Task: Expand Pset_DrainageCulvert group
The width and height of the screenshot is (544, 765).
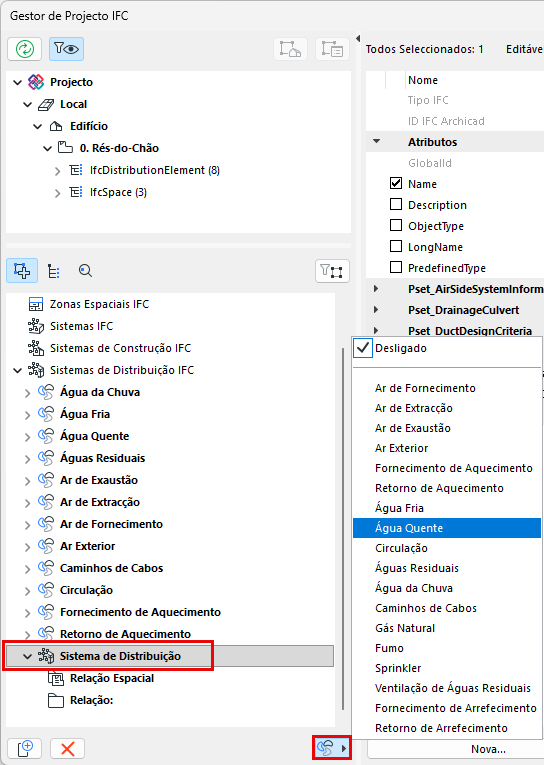Action: [x=376, y=310]
